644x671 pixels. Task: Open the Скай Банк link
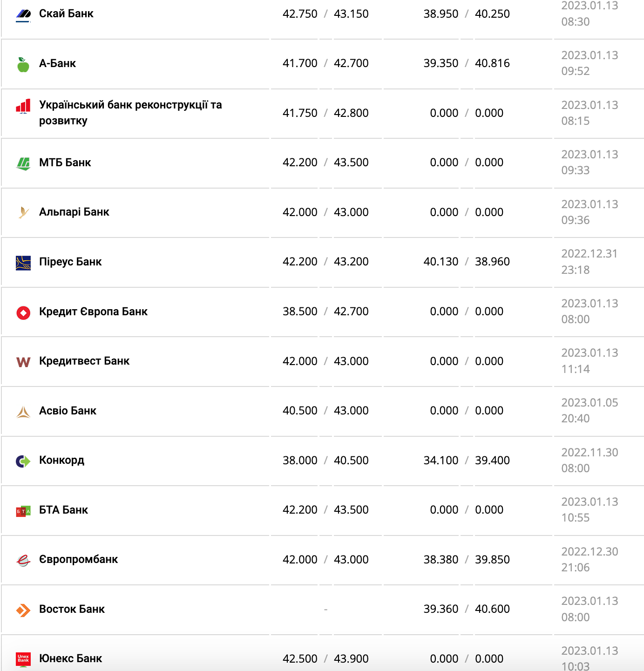pos(66,14)
